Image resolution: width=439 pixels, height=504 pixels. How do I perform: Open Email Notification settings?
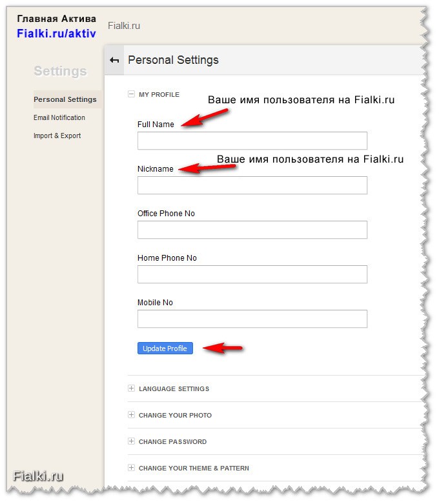[x=59, y=117]
